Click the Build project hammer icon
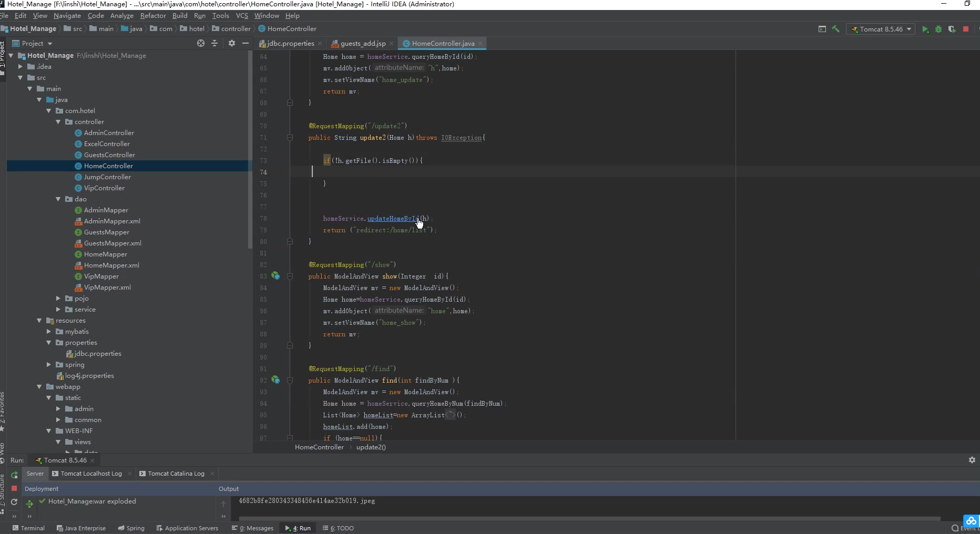The height and width of the screenshot is (534, 980). click(x=835, y=29)
